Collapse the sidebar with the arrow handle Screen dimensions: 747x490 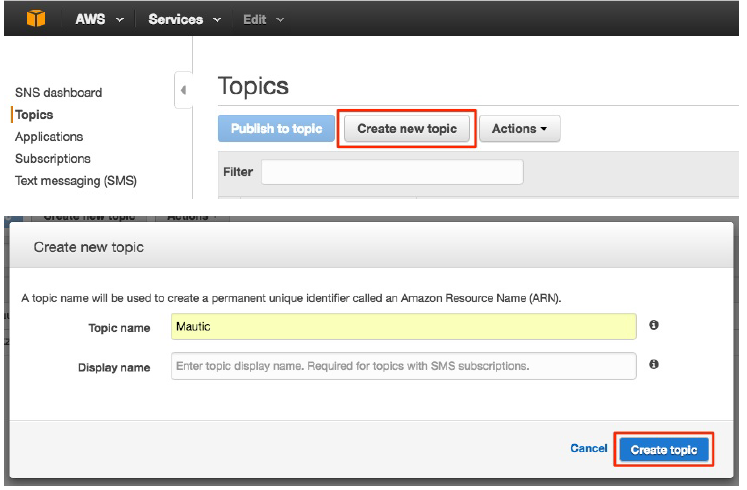click(183, 91)
